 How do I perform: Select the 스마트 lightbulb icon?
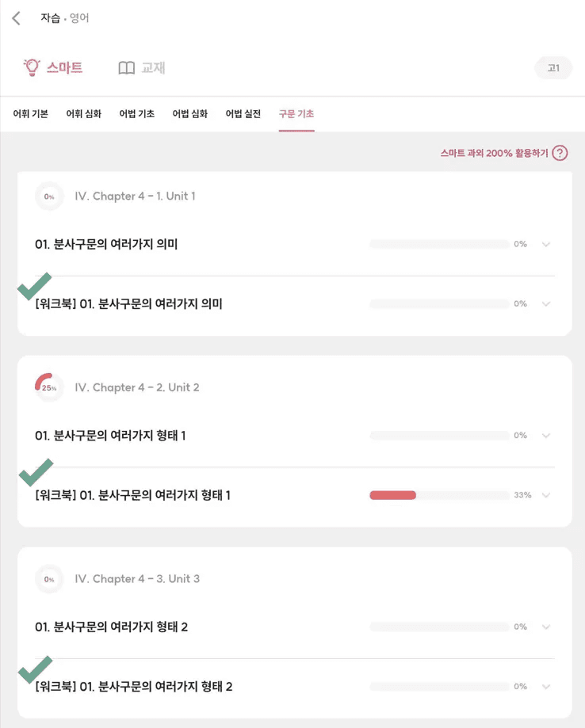click(x=32, y=67)
